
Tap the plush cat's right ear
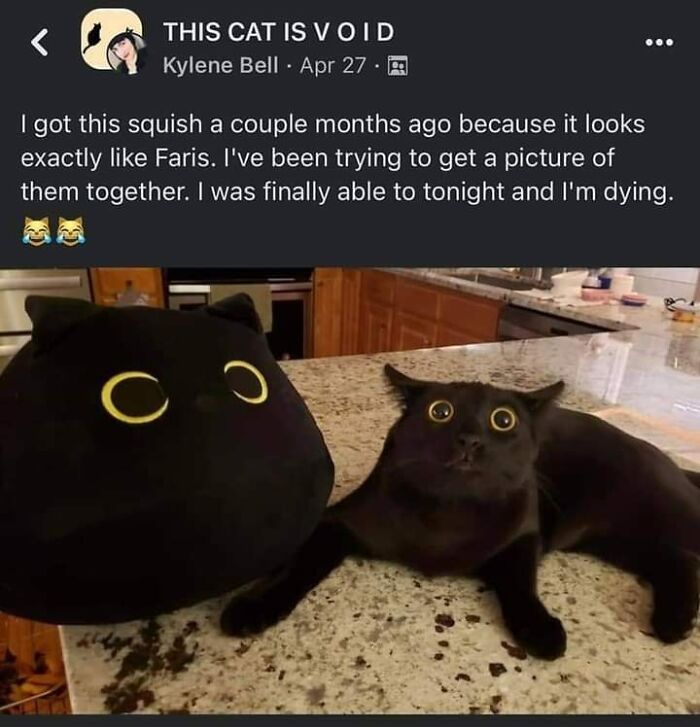point(236,313)
